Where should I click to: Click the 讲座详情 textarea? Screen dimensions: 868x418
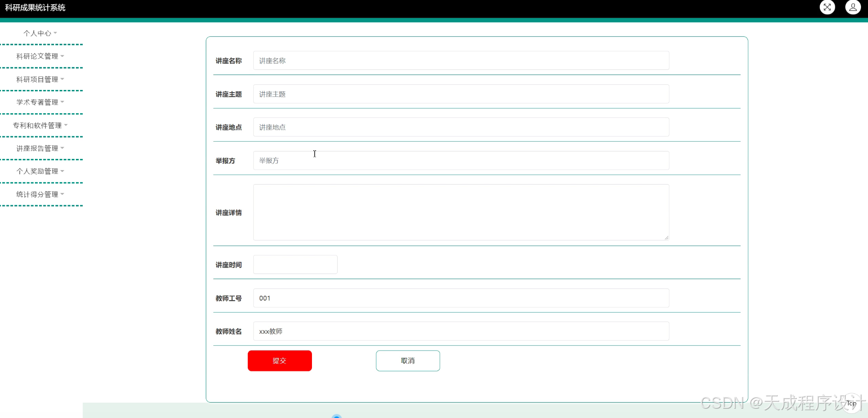(x=461, y=212)
